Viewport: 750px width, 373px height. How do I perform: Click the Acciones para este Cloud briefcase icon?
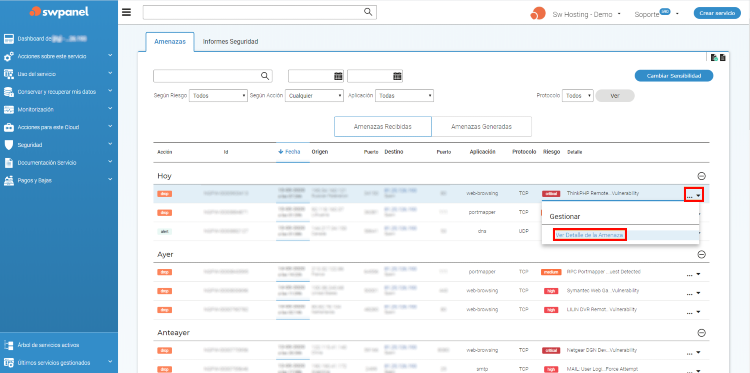9,127
